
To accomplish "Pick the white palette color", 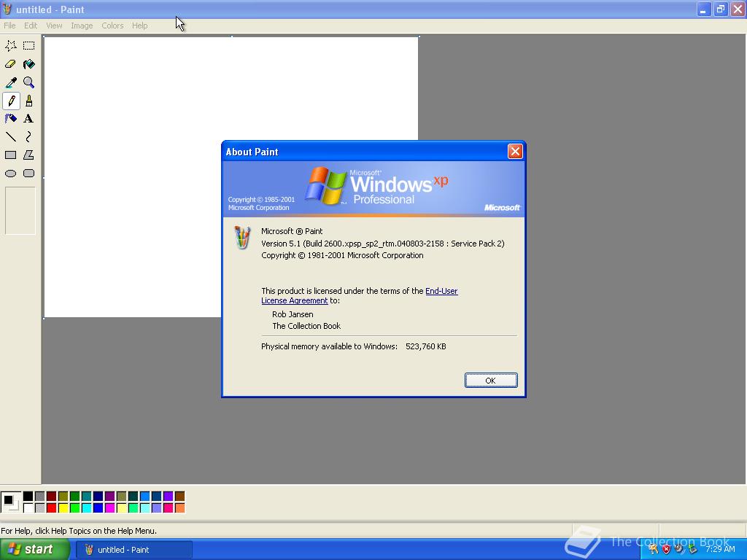I will pos(28,508).
